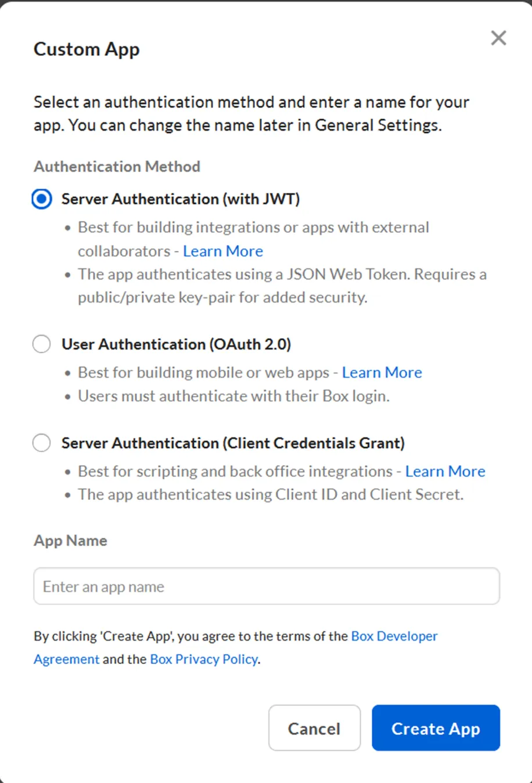Click the 'Users must authenticate with their Box login' text

tap(233, 396)
